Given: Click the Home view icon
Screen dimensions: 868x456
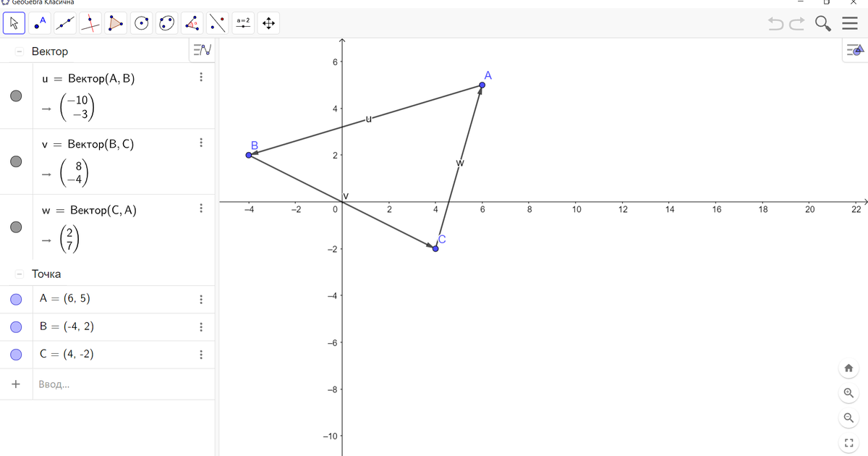Looking at the screenshot, I should point(848,368).
